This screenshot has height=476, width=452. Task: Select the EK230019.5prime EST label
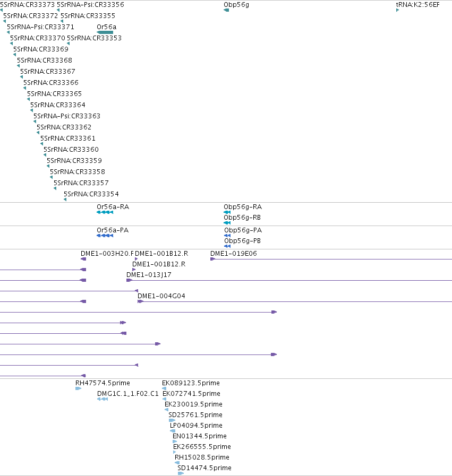click(x=193, y=404)
